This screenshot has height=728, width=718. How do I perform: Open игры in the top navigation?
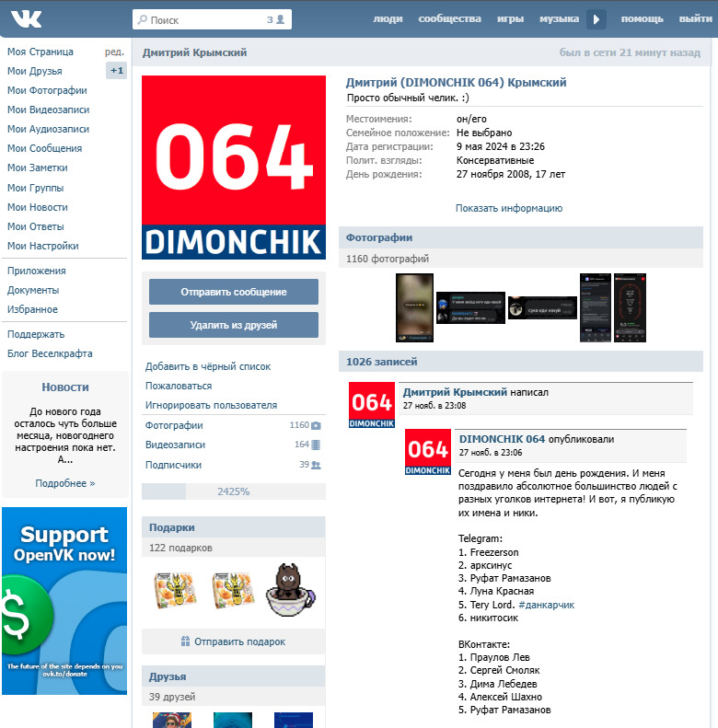510,19
